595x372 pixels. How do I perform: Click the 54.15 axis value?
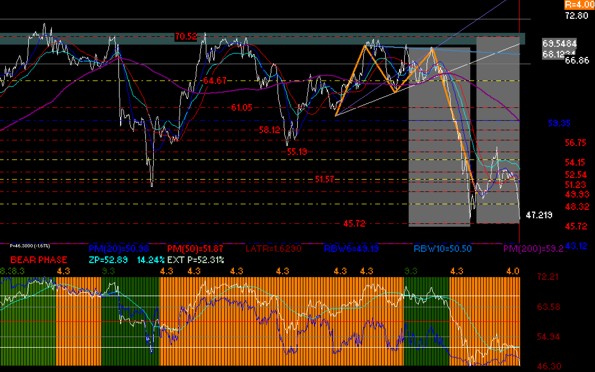pos(575,162)
